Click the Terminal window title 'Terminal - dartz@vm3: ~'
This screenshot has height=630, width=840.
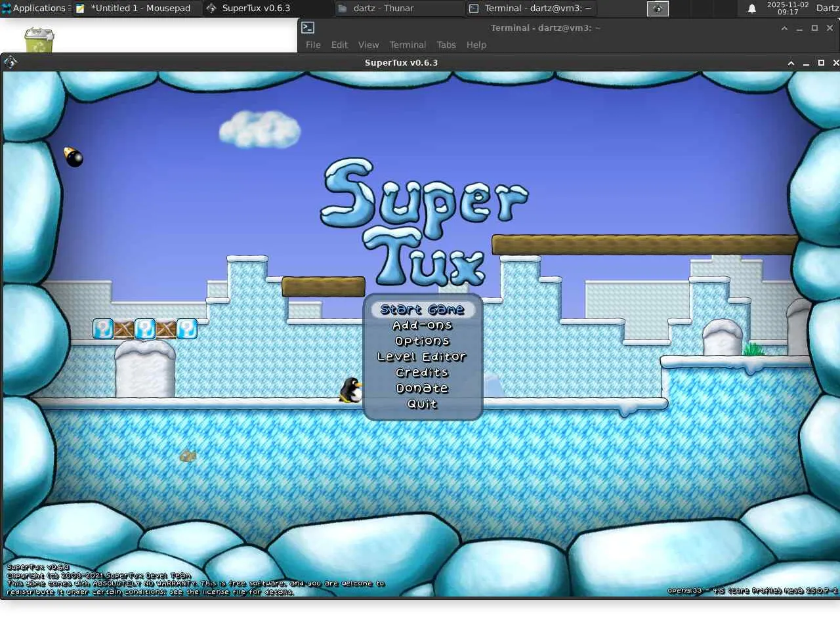pyautogui.click(x=545, y=28)
